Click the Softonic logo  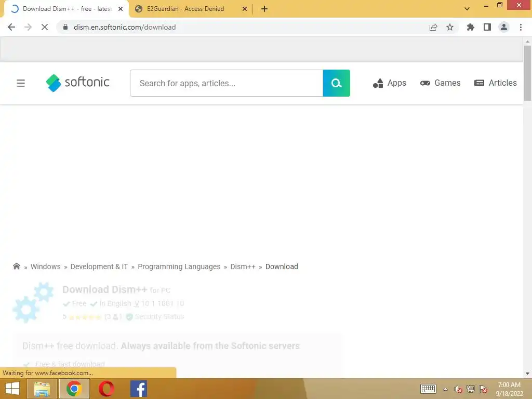78,83
